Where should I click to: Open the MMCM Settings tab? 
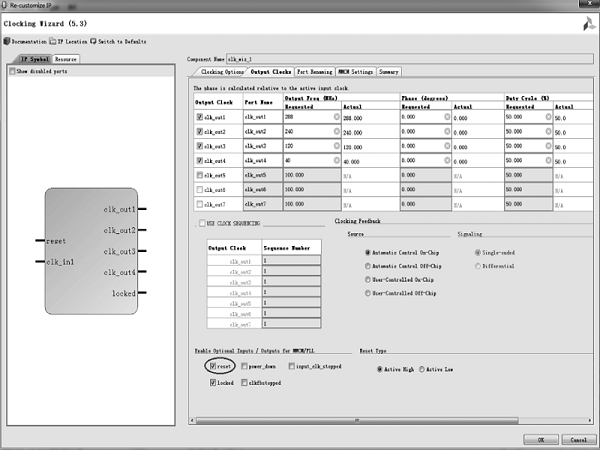point(356,72)
